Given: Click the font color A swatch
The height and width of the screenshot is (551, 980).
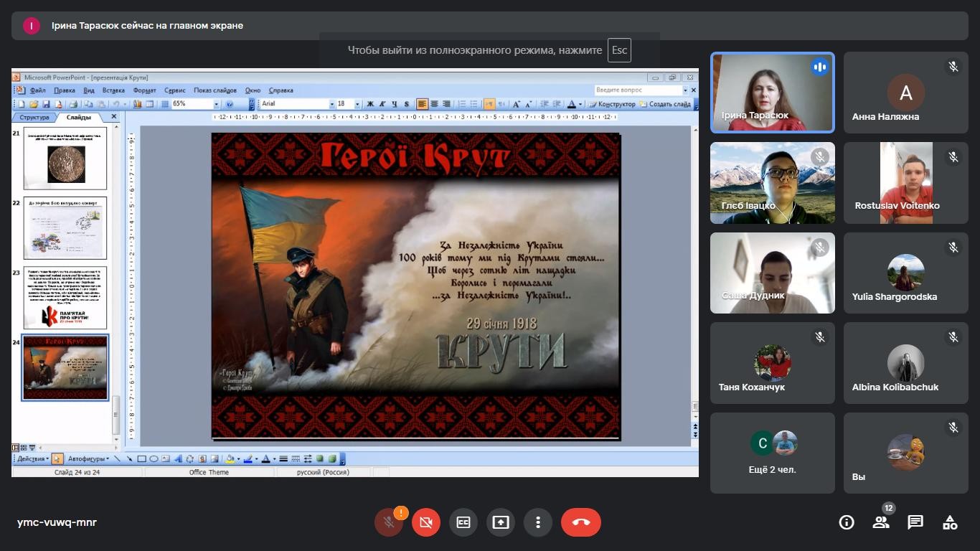Looking at the screenshot, I should [x=571, y=104].
